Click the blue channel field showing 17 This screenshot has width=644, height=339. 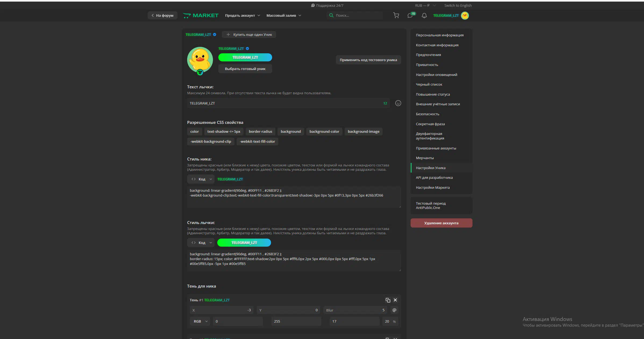pos(354,321)
